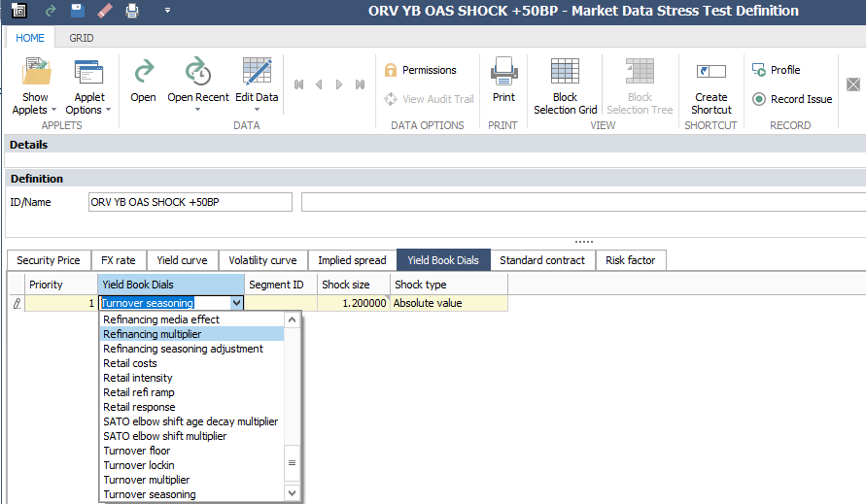Click the printer icon in quick access toolbar
Viewport: 866px width, 504px height.
(132, 11)
